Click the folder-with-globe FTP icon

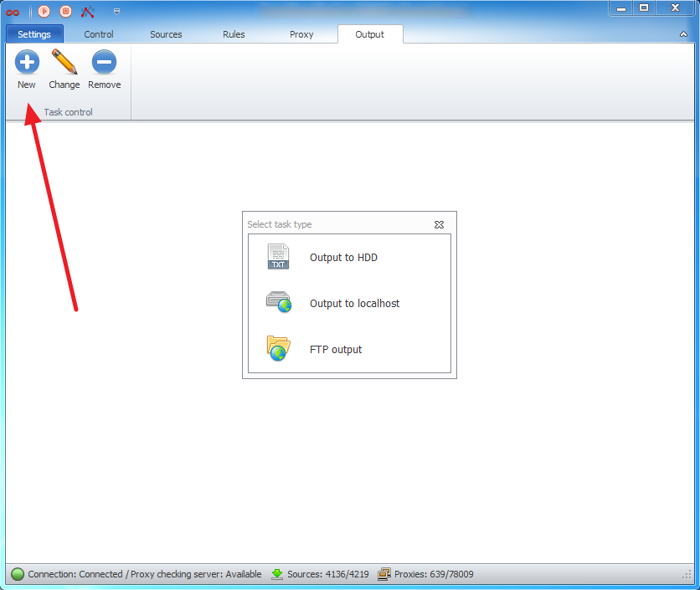pyautogui.click(x=279, y=348)
